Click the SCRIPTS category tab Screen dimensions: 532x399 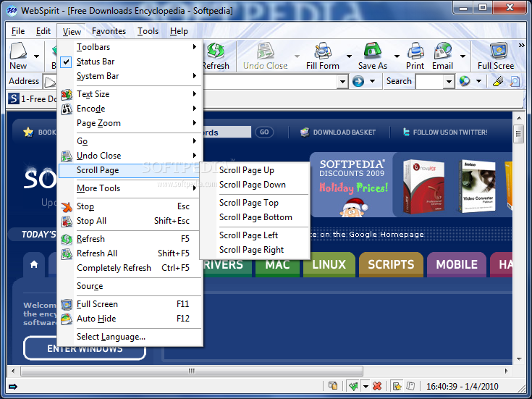pos(391,264)
